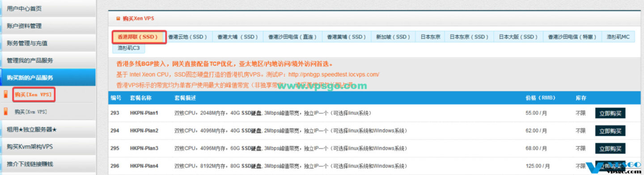Click the 68.00 /月 price
This screenshot has width=644, height=175.
coord(536,148)
